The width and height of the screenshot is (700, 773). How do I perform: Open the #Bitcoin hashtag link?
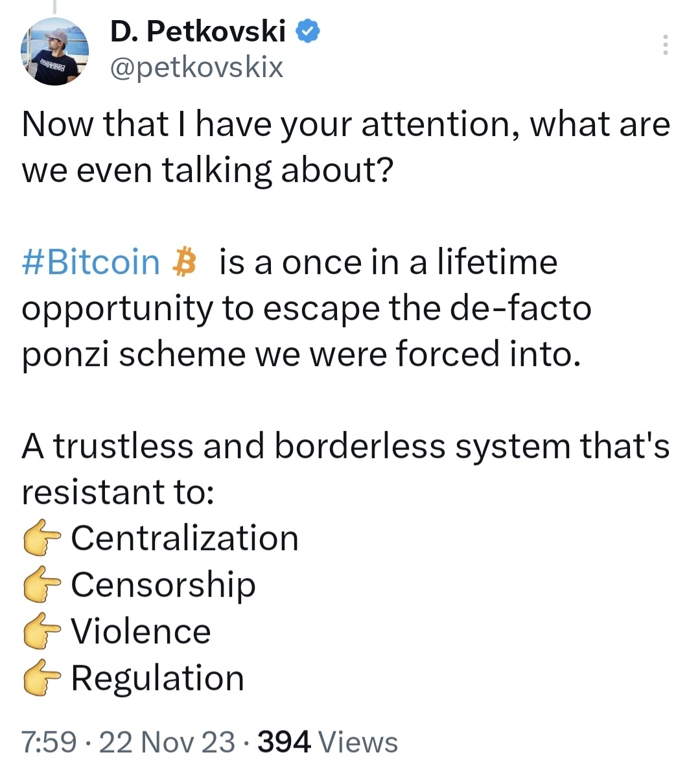[x=91, y=262]
